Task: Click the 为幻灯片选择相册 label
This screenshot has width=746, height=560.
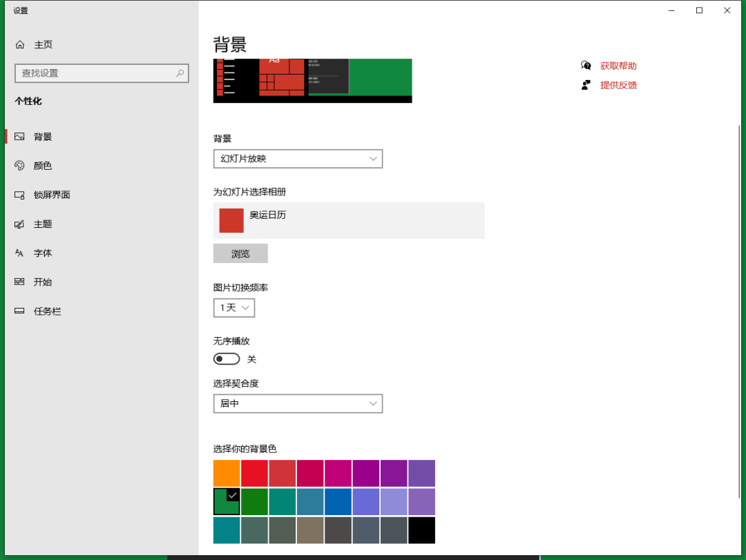Action: [x=249, y=192]
